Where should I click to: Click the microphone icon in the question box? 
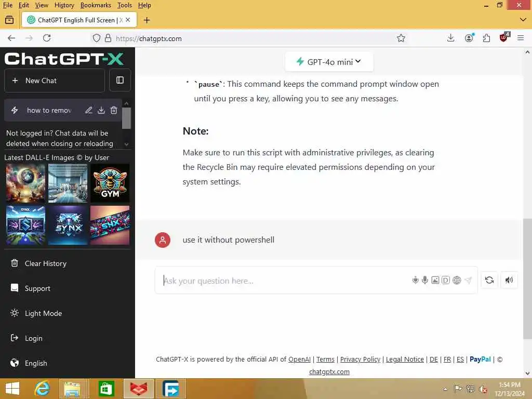(x=425, y=280)
